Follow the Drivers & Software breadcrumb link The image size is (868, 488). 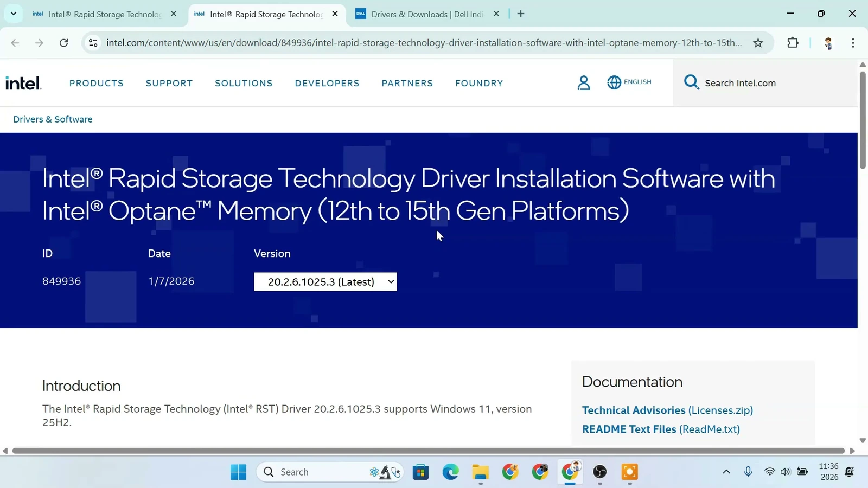click(x=53, y=119)
